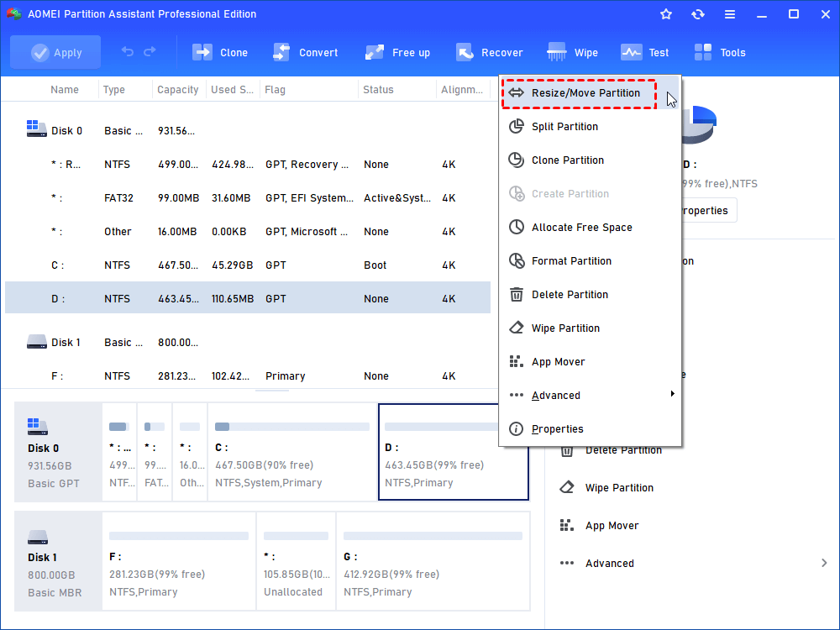Undo the last pending operation
Viewport: 840px width, 630px height.
coord(128,52)
